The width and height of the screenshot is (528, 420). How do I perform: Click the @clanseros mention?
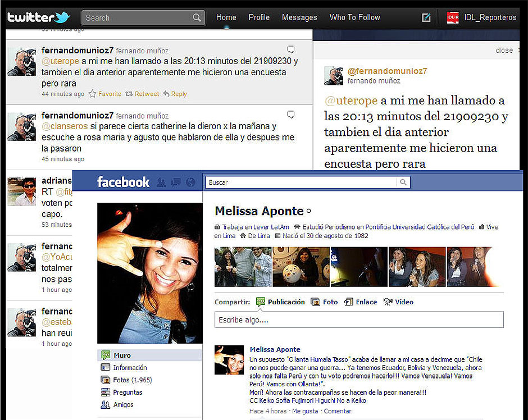(x=65, y=126)
